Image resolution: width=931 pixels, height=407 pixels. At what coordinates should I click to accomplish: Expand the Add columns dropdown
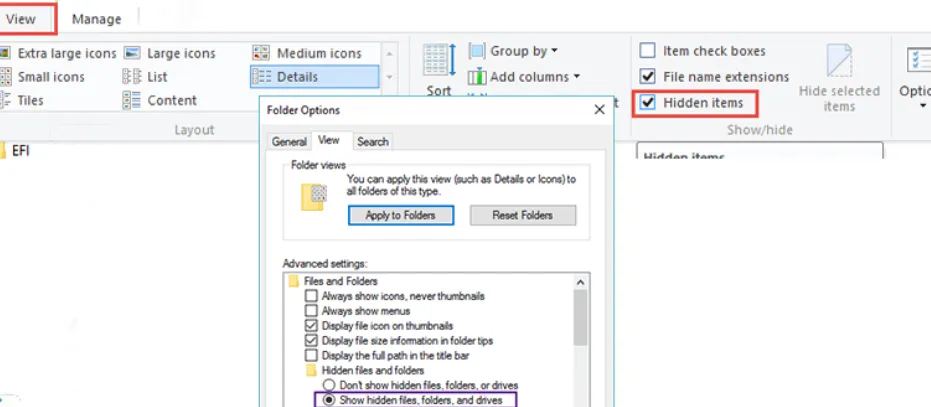[x=523, y=77]
